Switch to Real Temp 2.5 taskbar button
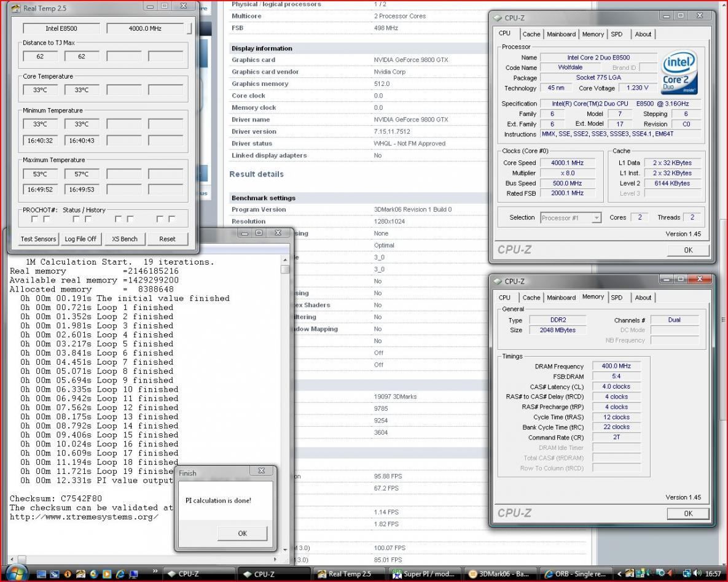 349,574
